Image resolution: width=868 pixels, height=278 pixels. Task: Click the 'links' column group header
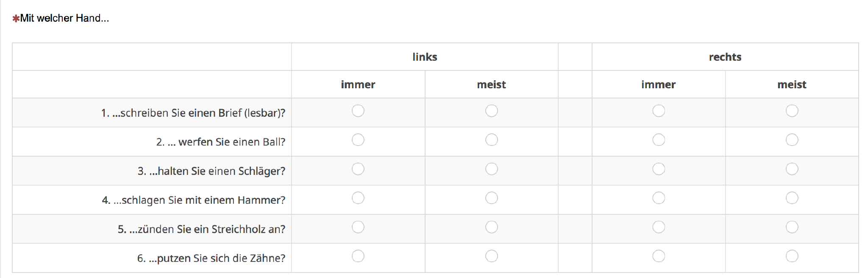coord(425,57)
